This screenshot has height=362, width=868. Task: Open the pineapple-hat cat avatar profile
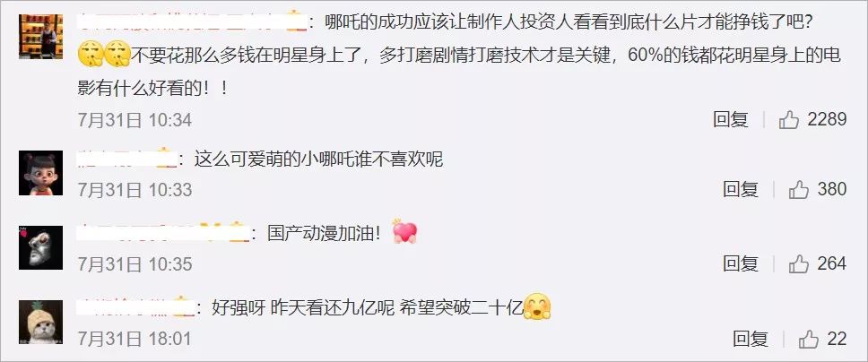click(x=41, y=322)
